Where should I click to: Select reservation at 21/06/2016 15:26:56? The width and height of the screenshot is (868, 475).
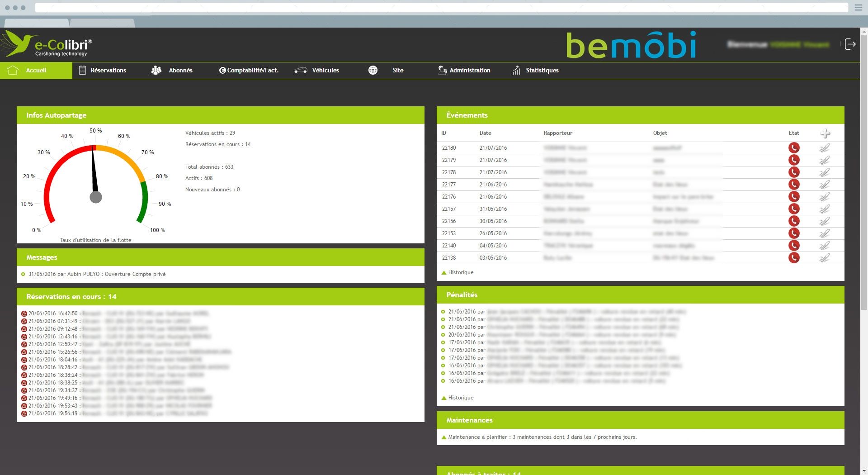tap(126, 352)
